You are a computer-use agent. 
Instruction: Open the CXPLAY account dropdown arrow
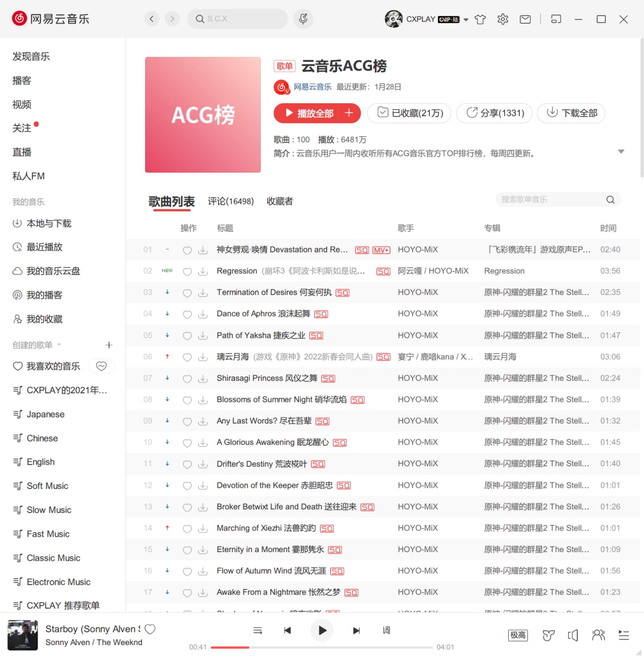(466, 20)
